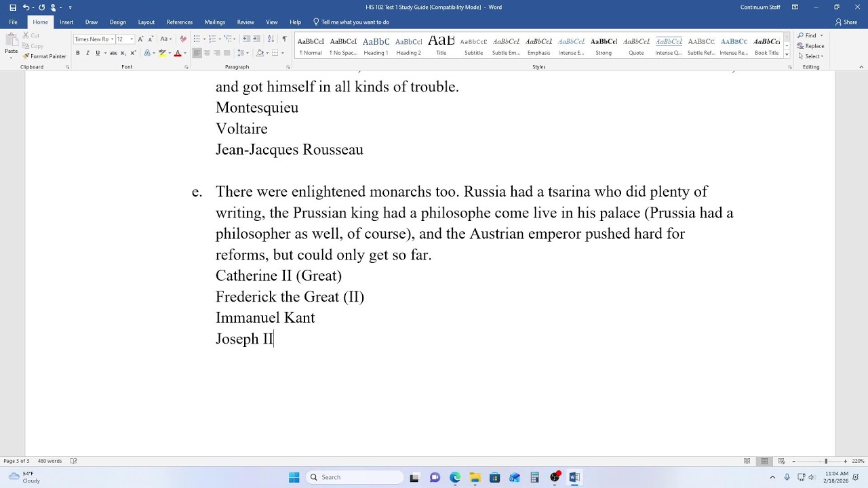This screenshot has height=488, width=868.
Task: Click the Format Painter brush
Action: (26, 56)
